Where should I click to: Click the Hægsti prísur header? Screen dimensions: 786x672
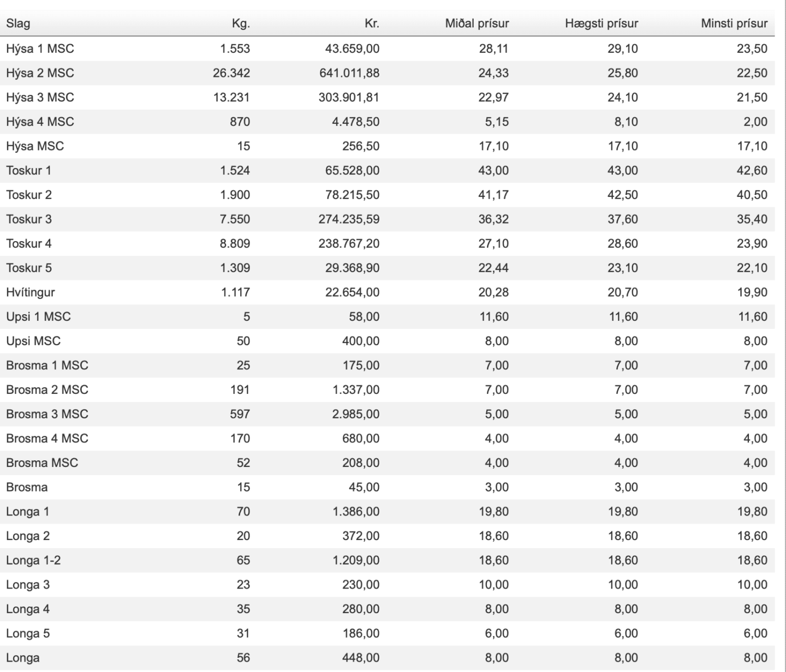coord(602,24)
